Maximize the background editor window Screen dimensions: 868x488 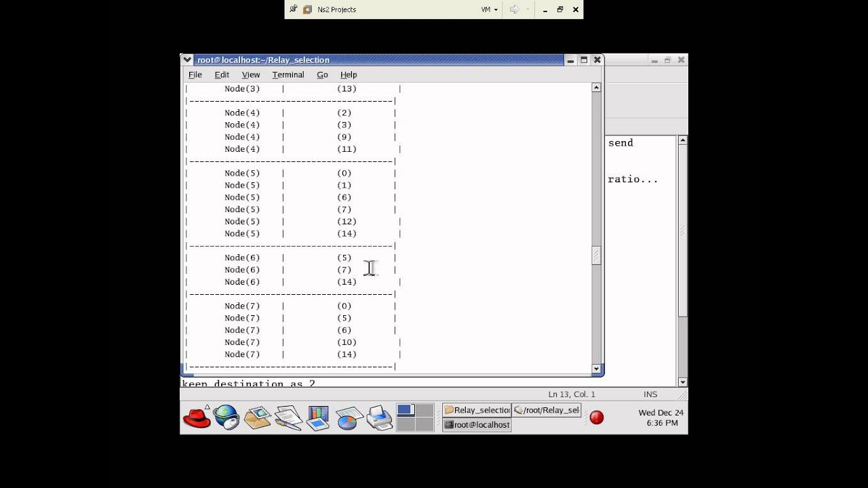[x=668, y=60]
